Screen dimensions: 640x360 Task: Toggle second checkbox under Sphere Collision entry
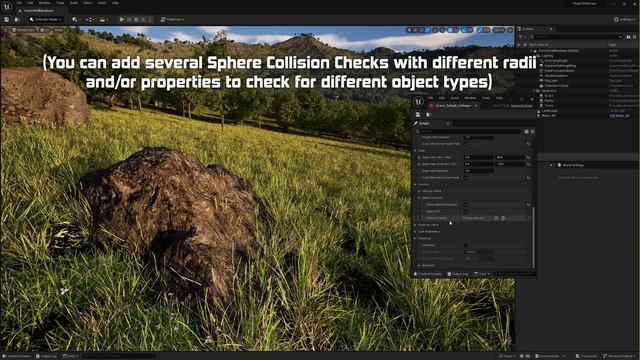(x=466, y=211)
